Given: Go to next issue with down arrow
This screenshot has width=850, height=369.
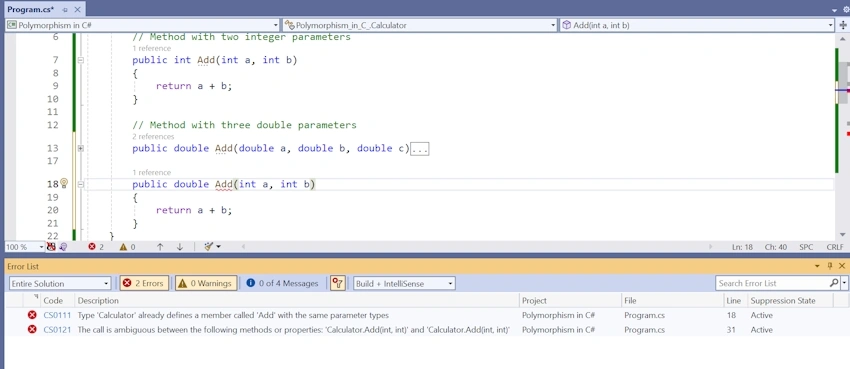Looking at the screenshot, I should 179,247.
